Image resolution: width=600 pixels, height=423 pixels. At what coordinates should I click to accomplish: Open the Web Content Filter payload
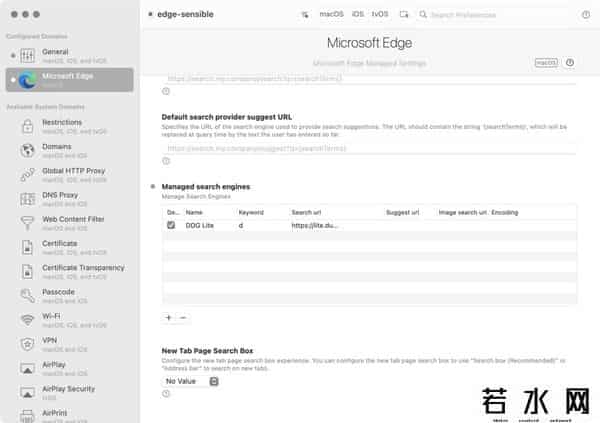pos(70,223)
